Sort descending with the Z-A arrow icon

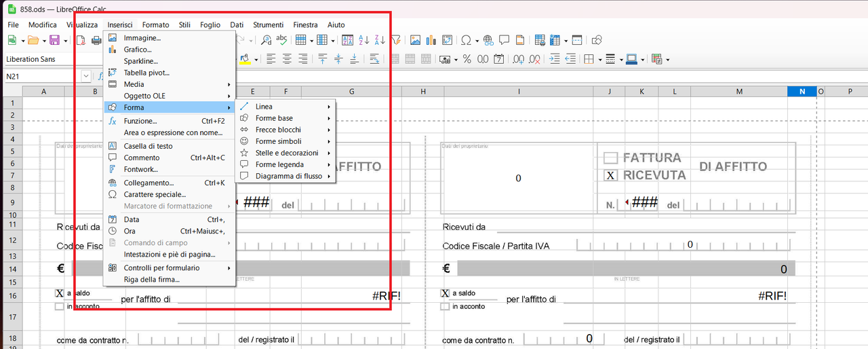point(380,40)
